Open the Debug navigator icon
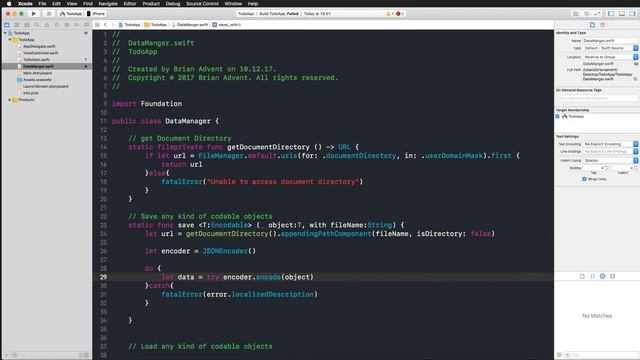The image size is (640, 360). (x=67, y=25)
